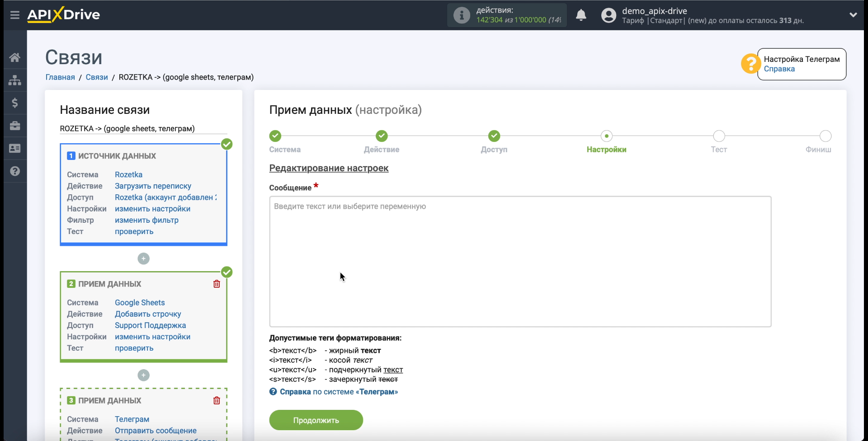Open Отправить сообщение action link

[x=156, y=431]
